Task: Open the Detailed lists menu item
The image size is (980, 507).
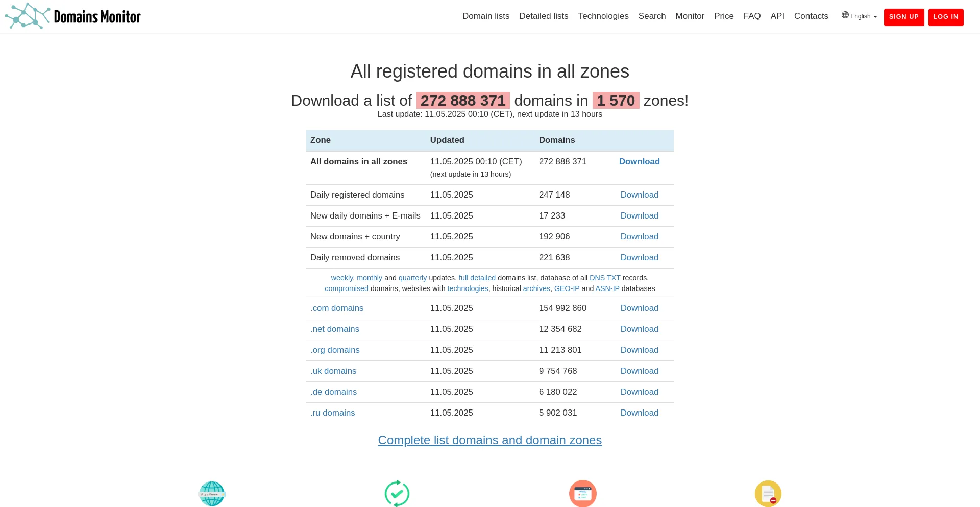Action: click(x=544, y=16)
